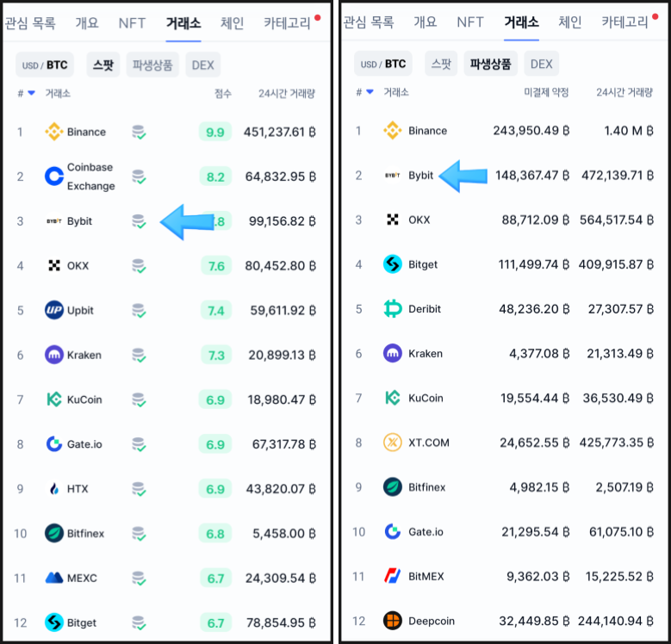Select DEX filter in right panel
The image size is (671, 644).
point(541,64)
